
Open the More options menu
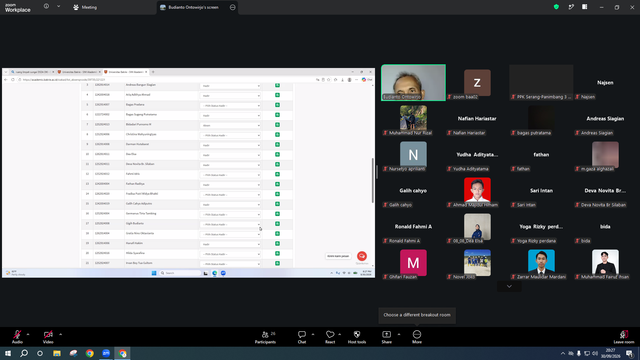[x=417, y=337]
